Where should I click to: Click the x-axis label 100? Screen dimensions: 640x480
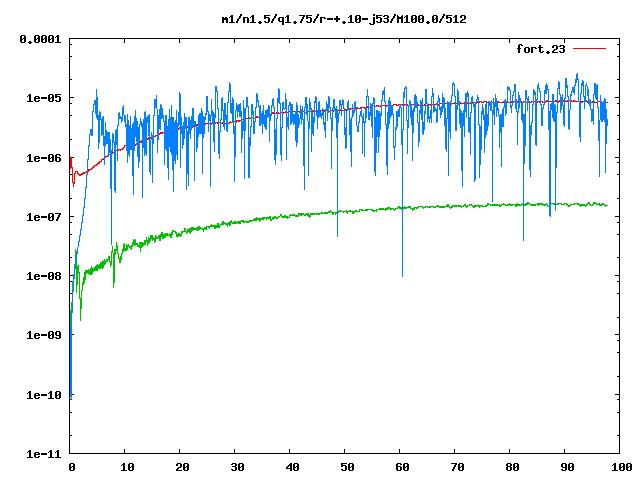pos(622,467)
